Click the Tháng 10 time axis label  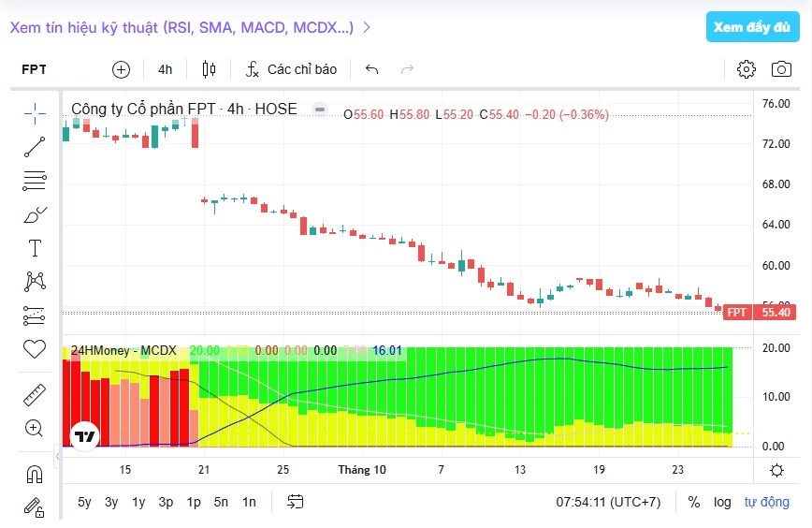(x=362, y=470)
